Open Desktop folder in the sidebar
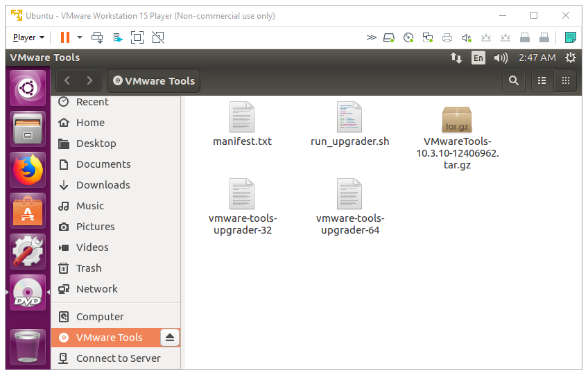This screenshot has height=375, width=588. [x=116, y=143]
